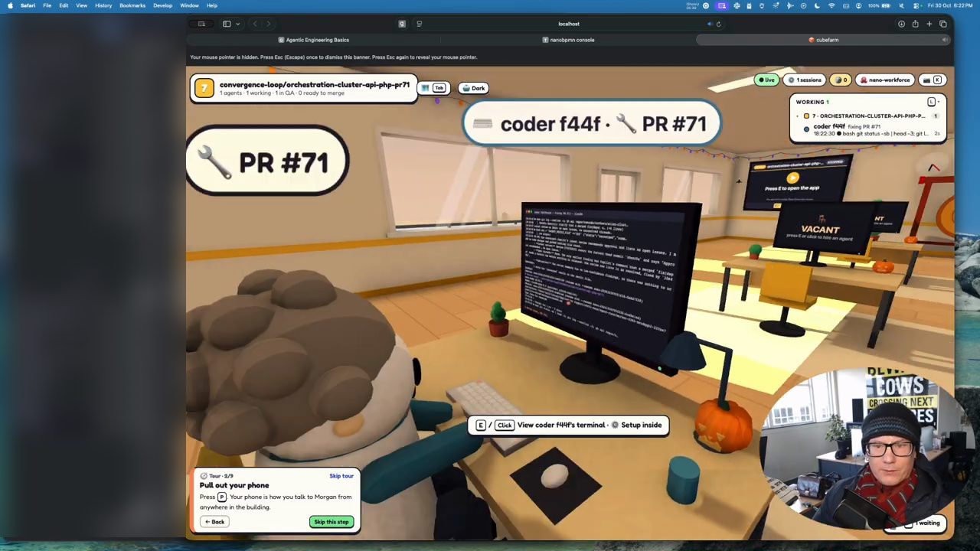Select the cubefarm tab
Screen dimensions: 980x551
824,40
